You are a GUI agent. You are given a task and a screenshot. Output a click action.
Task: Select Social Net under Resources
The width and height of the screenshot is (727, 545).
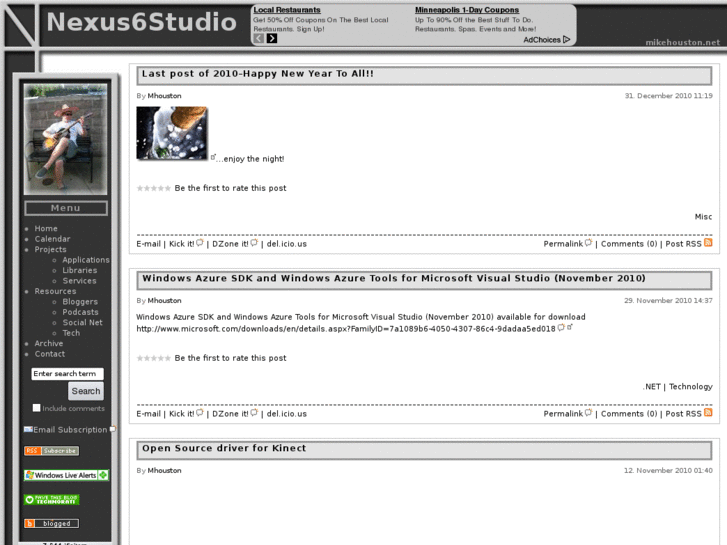coord(83,322)
